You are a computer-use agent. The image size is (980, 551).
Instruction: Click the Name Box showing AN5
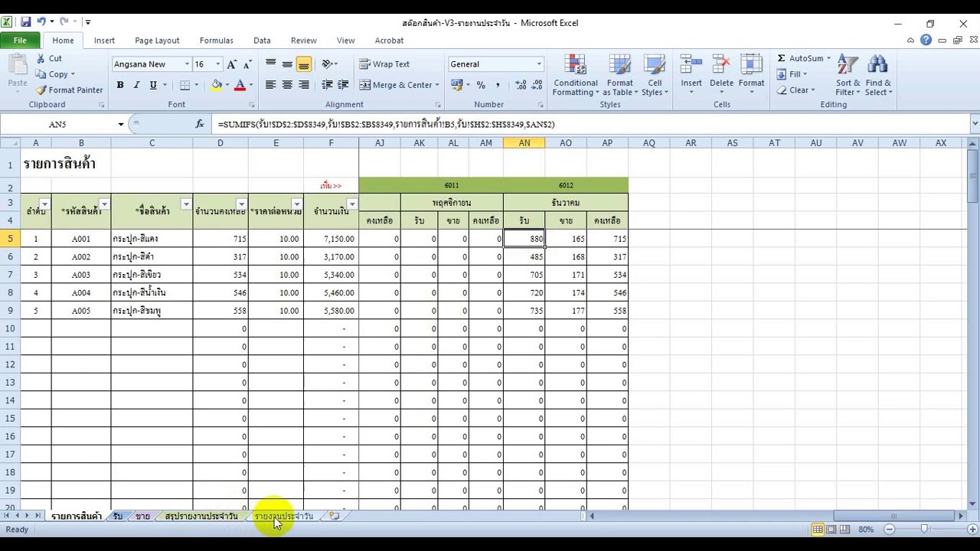tap(59, 124)
